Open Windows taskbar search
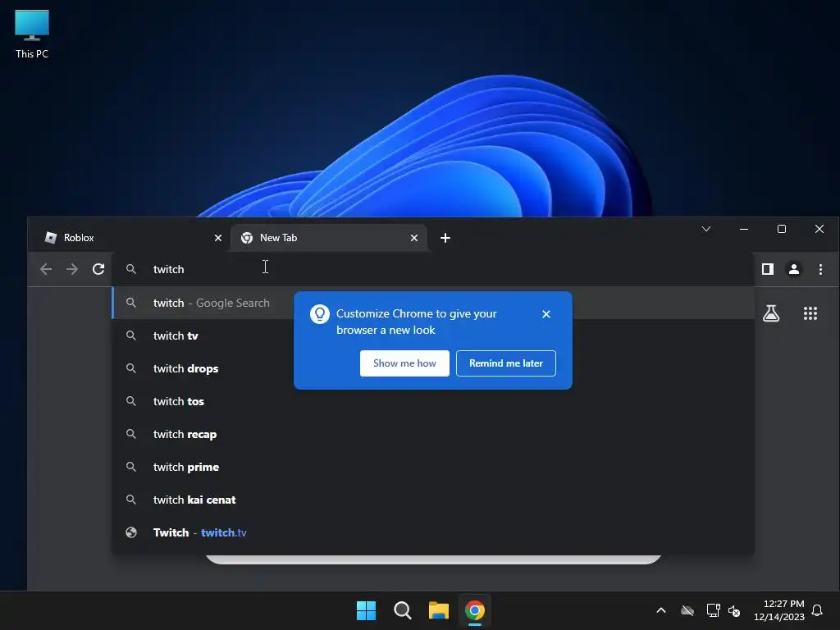The width and height of the screenshot is (840, 630). click(x=402, y=610)
